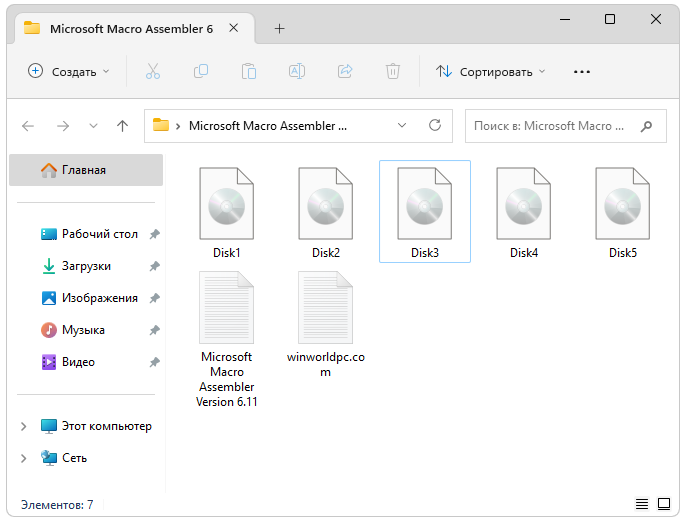Click the Элементов: 7 status text
684x523 pixels.
tap(57, 505)
